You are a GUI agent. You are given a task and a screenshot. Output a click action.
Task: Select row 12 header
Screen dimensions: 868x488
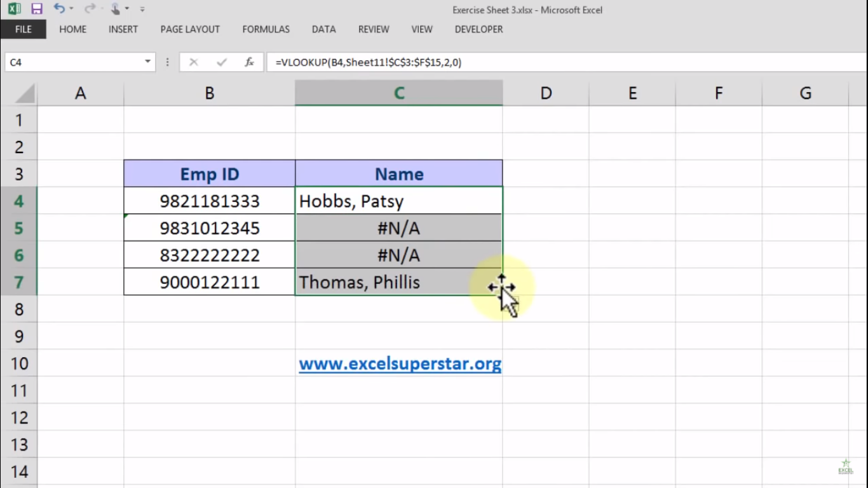[x=19, y=417]
